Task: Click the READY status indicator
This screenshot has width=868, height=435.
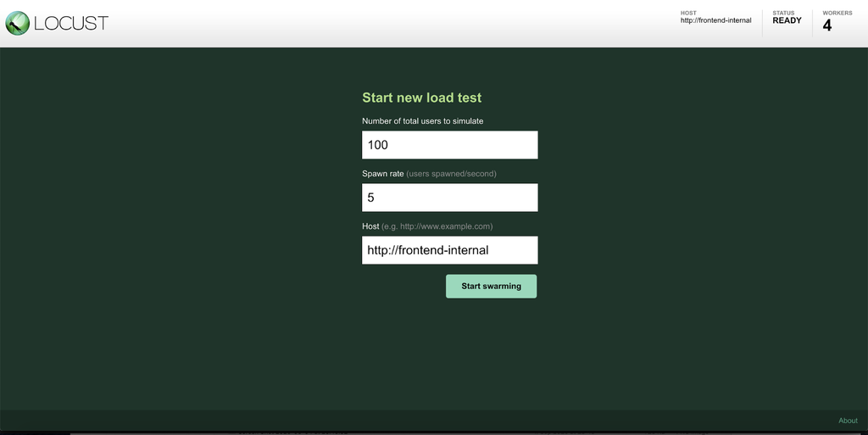Action: 787,20
